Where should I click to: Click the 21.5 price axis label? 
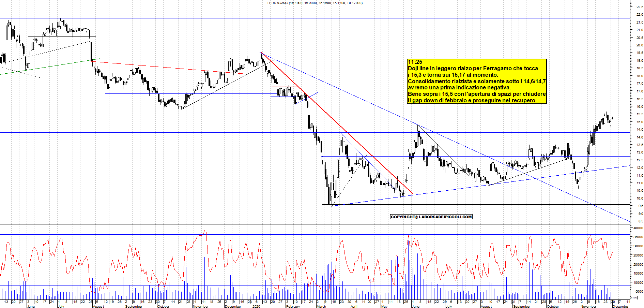[x=640, y=22]
